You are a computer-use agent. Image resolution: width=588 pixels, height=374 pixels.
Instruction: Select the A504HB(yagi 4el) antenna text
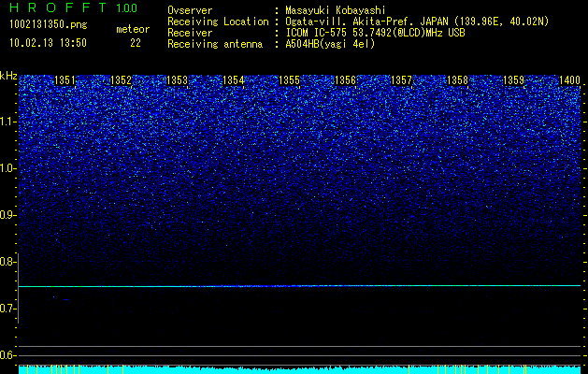(330, 44)
